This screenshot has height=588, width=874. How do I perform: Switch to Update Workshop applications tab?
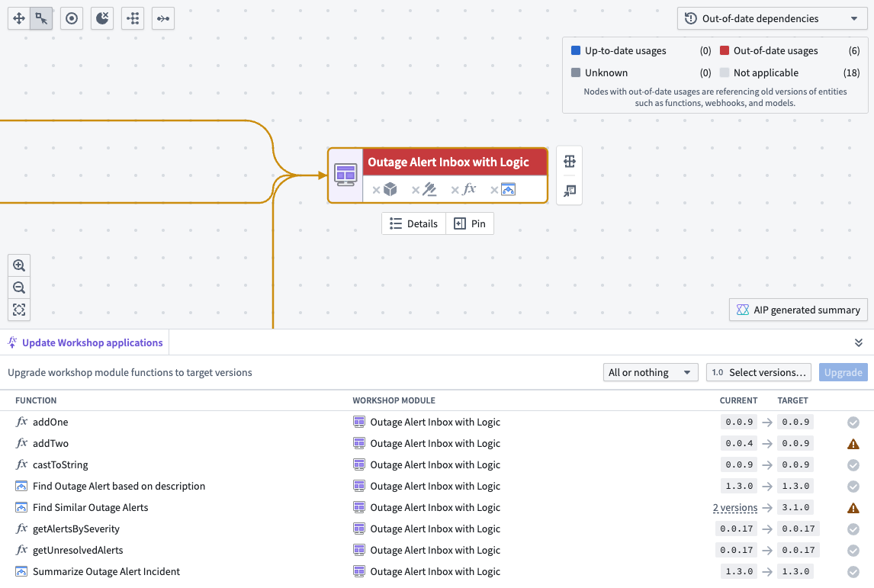coord(85,342)
